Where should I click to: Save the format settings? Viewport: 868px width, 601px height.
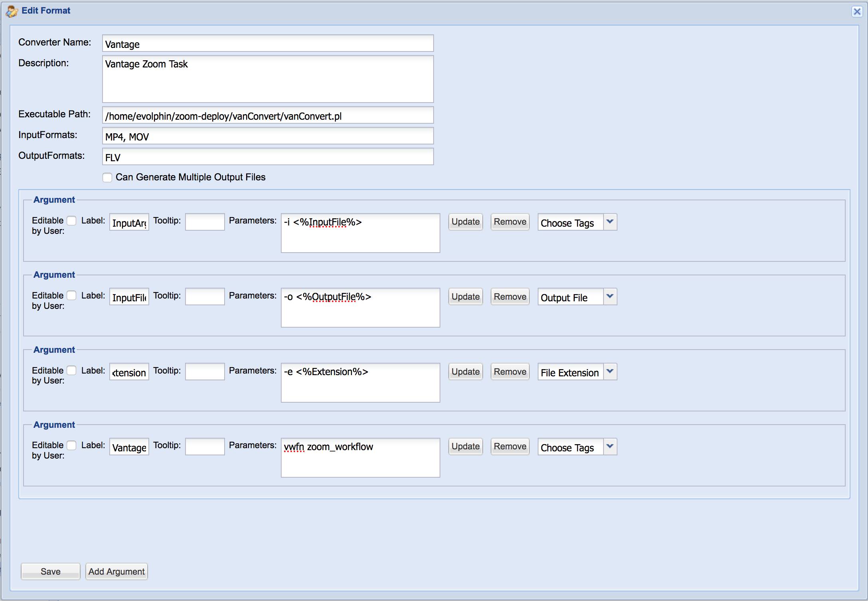click(x=51, y=571)
